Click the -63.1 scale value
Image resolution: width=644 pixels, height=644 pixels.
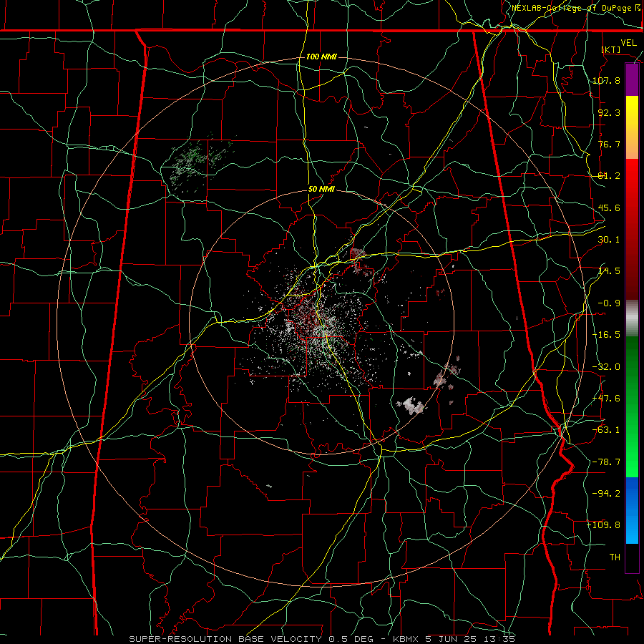pyautogui.click(x=607, y=430)
